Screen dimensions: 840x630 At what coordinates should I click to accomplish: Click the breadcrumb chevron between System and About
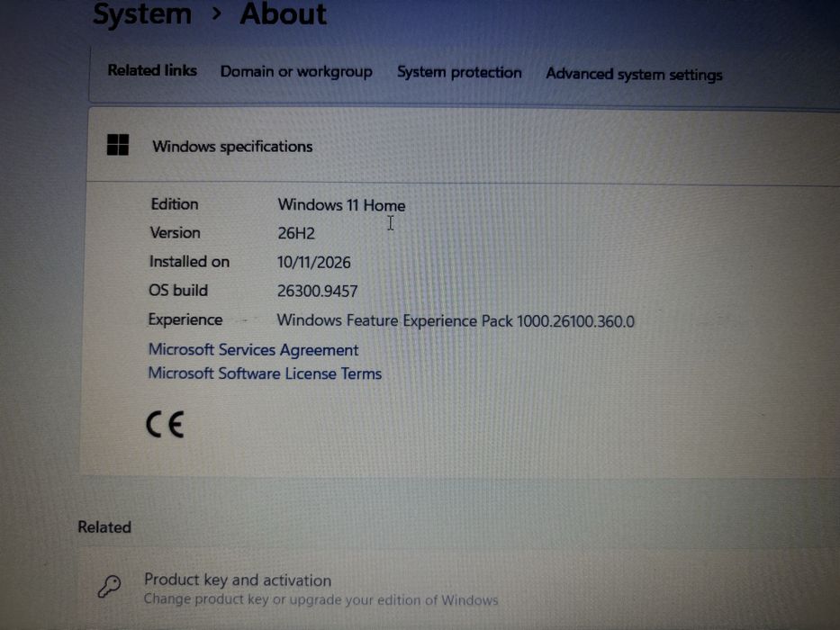(216, 13)
